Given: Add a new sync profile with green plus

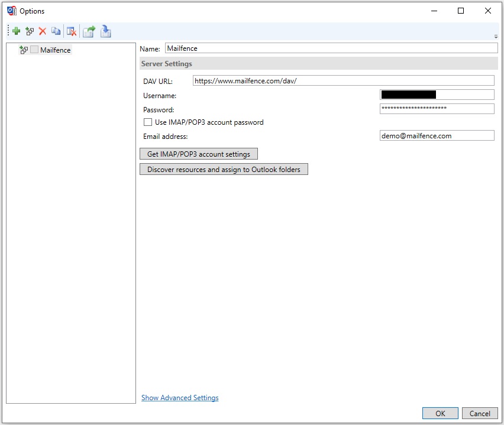Looking at the screenshot, I should click(16, 31).
